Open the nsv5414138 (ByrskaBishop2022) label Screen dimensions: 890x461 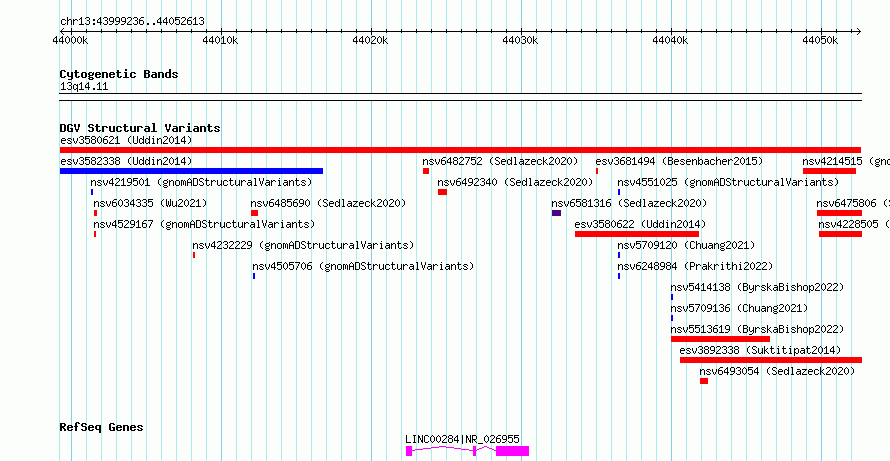point(757,287)
